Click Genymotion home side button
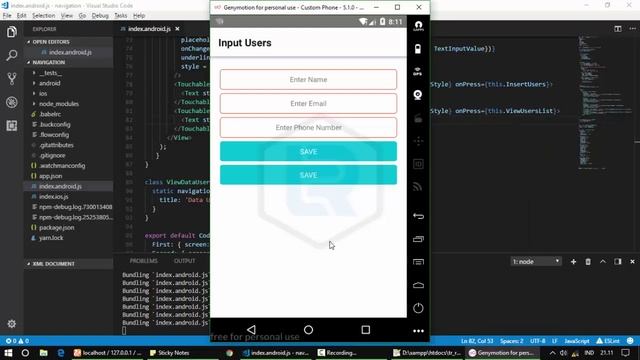640x360 pixels. (x=418, y=285)
